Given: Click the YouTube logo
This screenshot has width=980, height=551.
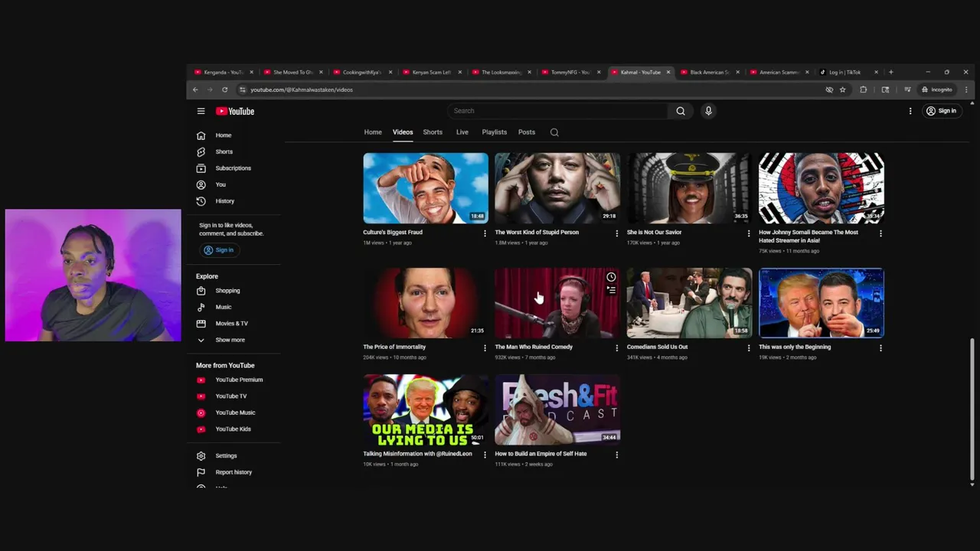Looking at the screenshot, I should coord(235,111).
